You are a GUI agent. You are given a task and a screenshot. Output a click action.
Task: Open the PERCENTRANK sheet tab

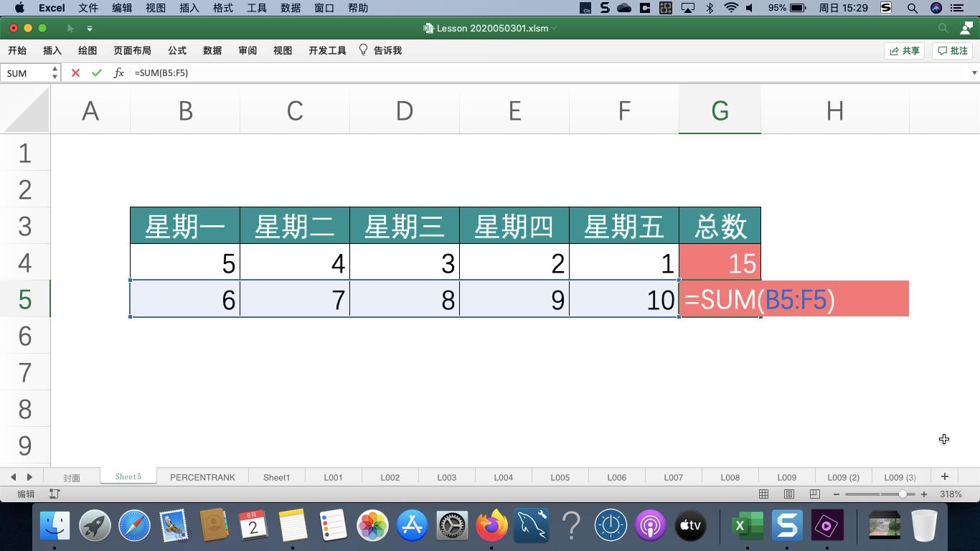(202, 476)
